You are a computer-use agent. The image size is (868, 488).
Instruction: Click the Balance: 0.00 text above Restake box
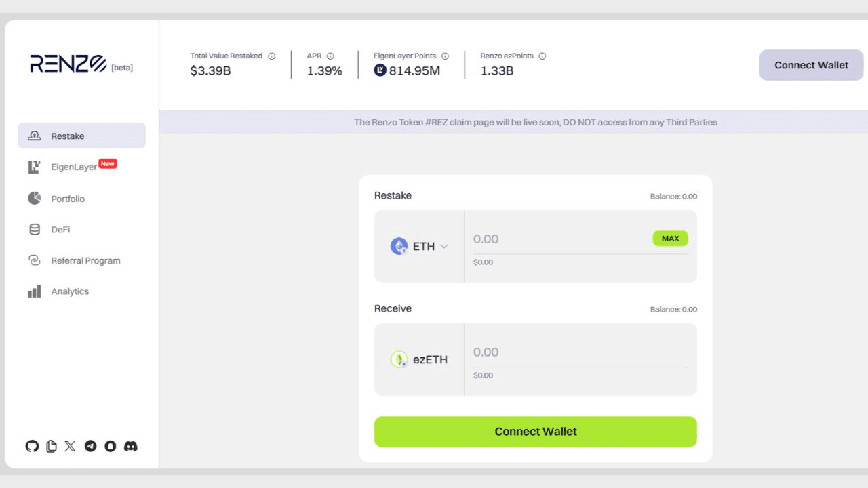(x=673, y=196)
